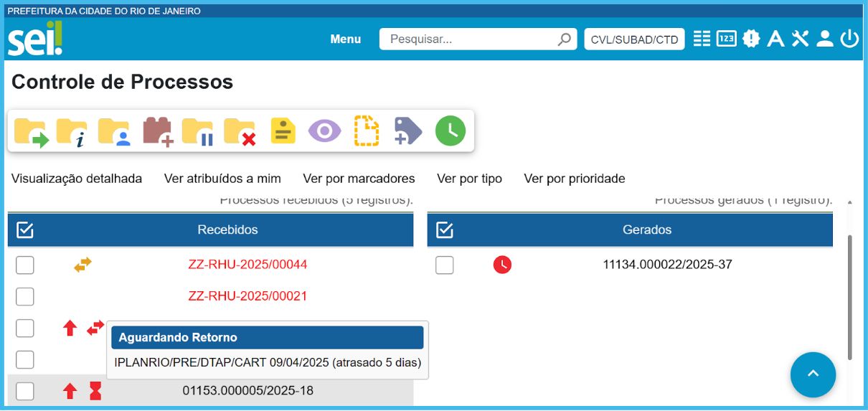
Task: Click the green clock icon in toolbar
Action: [450, 131]
